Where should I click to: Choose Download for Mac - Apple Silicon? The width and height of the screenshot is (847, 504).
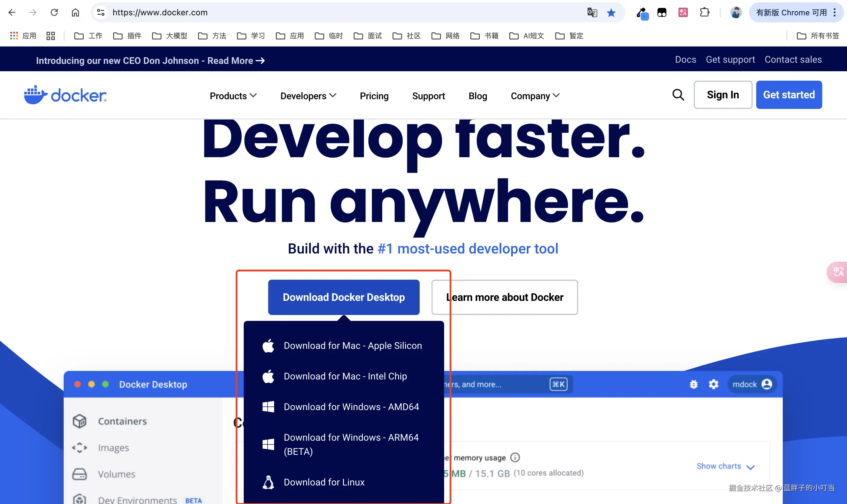pos(352,345)
